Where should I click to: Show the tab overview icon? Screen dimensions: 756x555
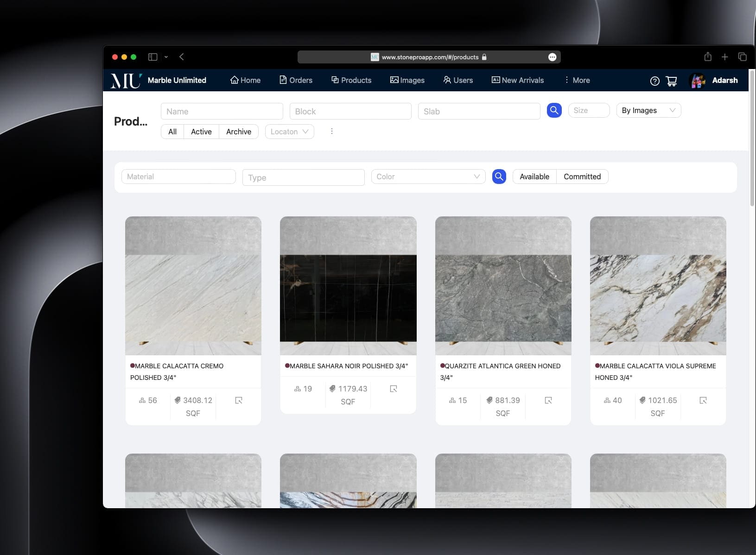pyautogui.click(x=742, y=57)
